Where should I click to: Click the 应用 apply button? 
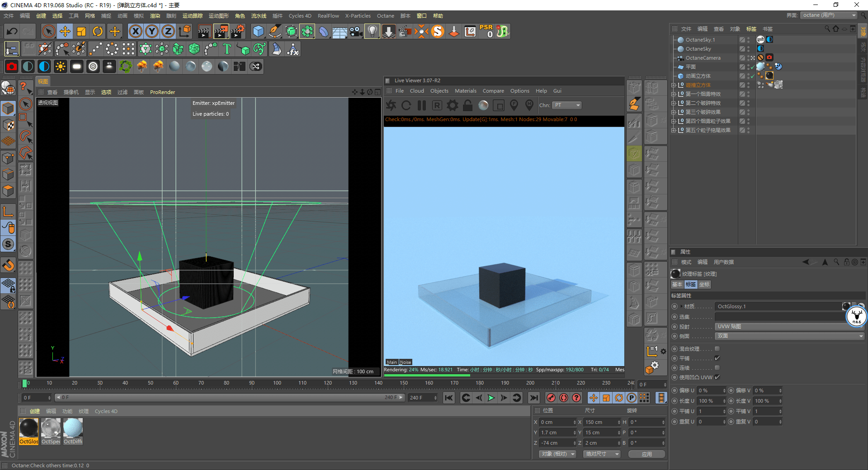pos(646,454)
